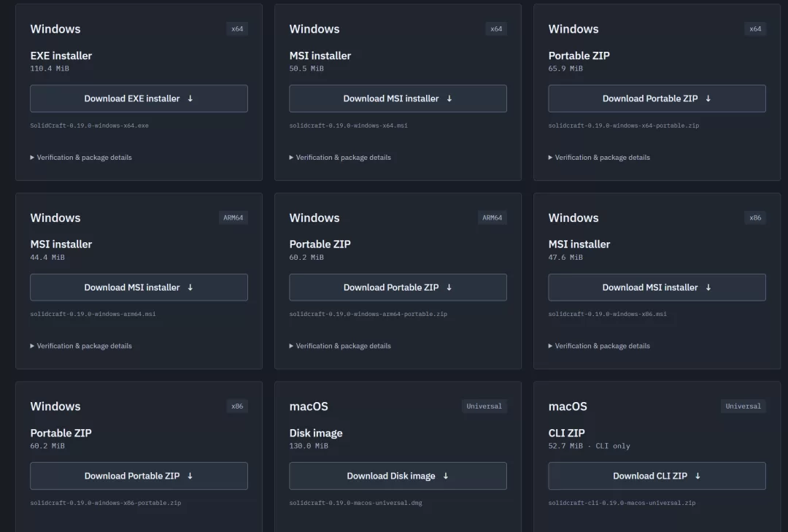Click the "CLI ZIP" heading

pos(567,433)
